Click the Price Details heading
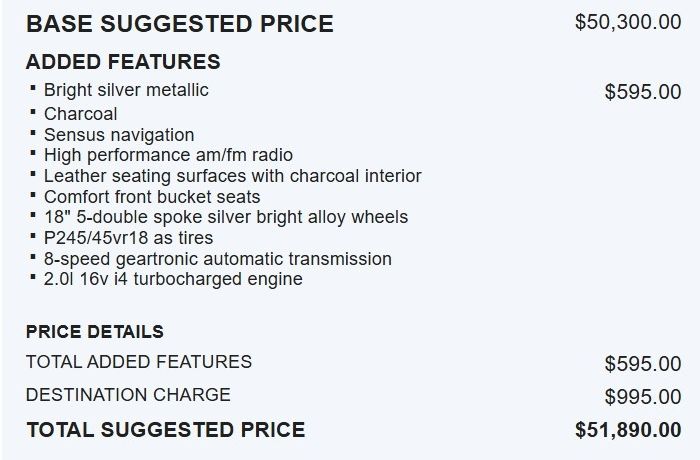This screenshot has height=460, width=700. coord(95,331)
